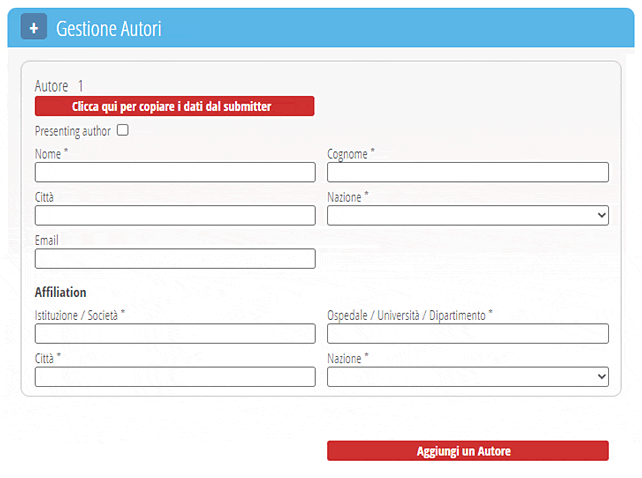Click the Affiliation section heading
Viewport: 642px width, 478px height.
[60, 293]
